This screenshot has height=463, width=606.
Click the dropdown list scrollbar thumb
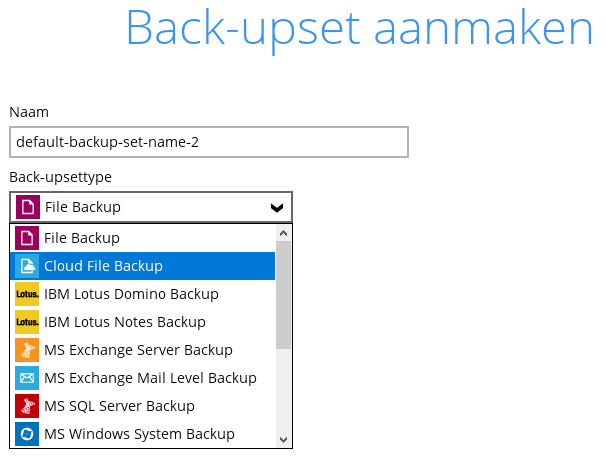[x=283, y=295]
